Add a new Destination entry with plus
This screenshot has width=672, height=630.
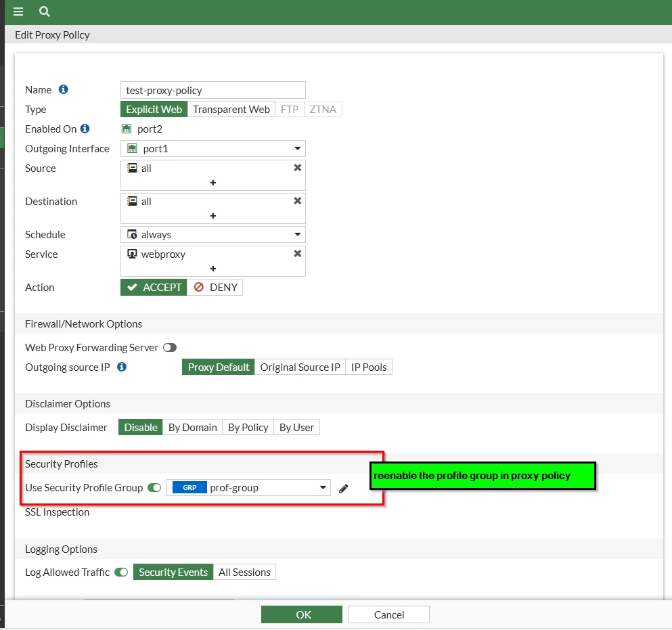click(x=213, y=216)
